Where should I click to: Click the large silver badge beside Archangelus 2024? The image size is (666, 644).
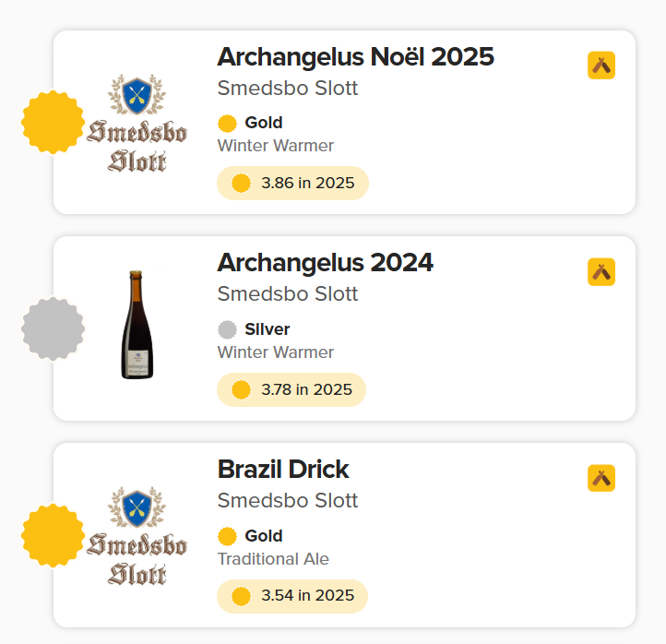(53, 328)
